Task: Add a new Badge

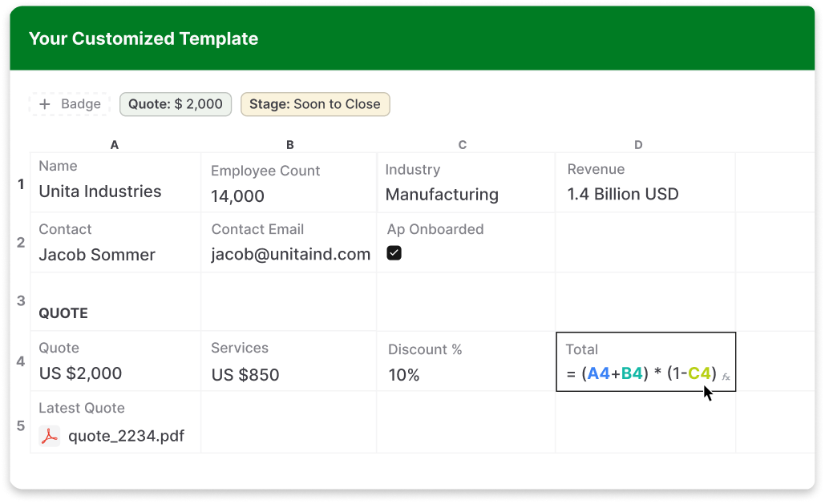Action: (x=71, y=104)
